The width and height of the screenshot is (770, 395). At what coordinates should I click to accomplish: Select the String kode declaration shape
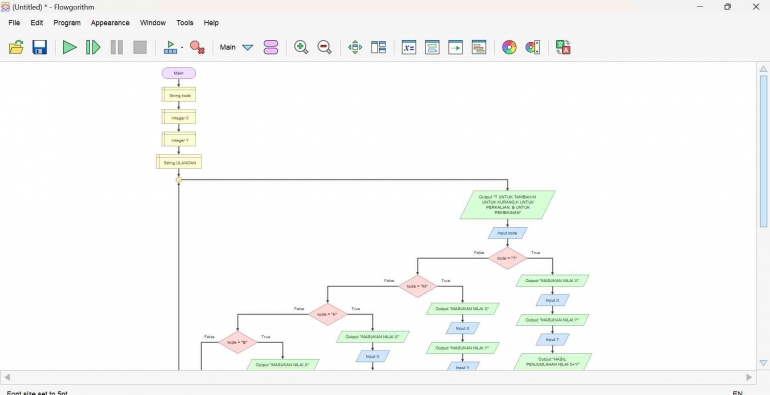click(x=179, y=95)
